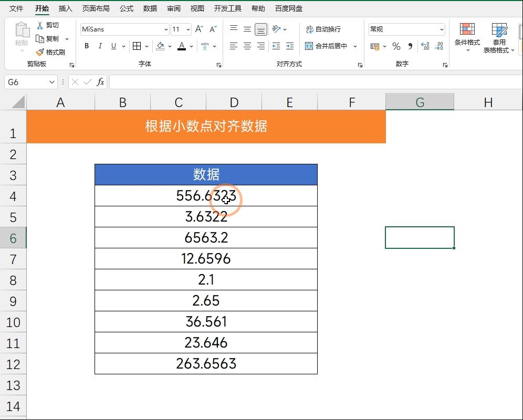This screenshot has height=420, width=523.
Task: Expand the border style dropdown arrow
Action: (x=145, y=46)
